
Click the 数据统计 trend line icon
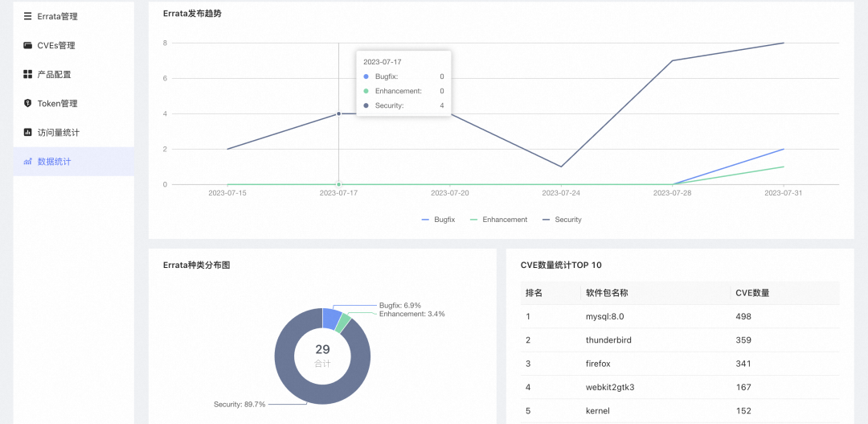click(x=27, y=162)
